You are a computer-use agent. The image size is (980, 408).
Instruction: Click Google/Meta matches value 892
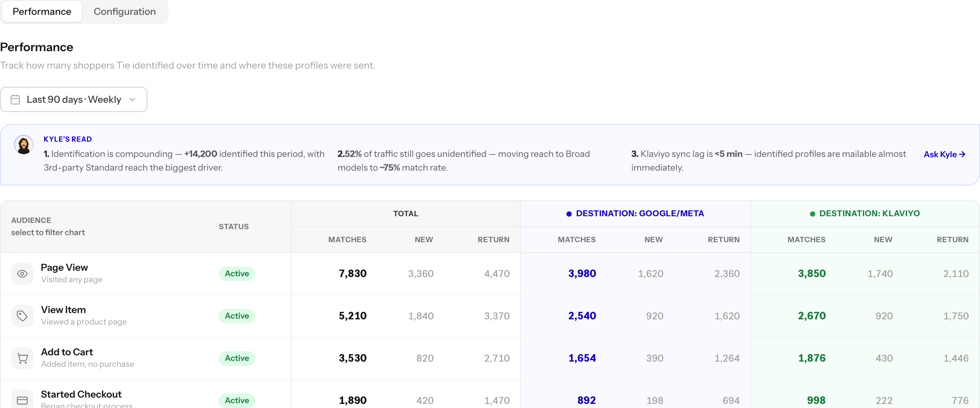pos(586,400)
